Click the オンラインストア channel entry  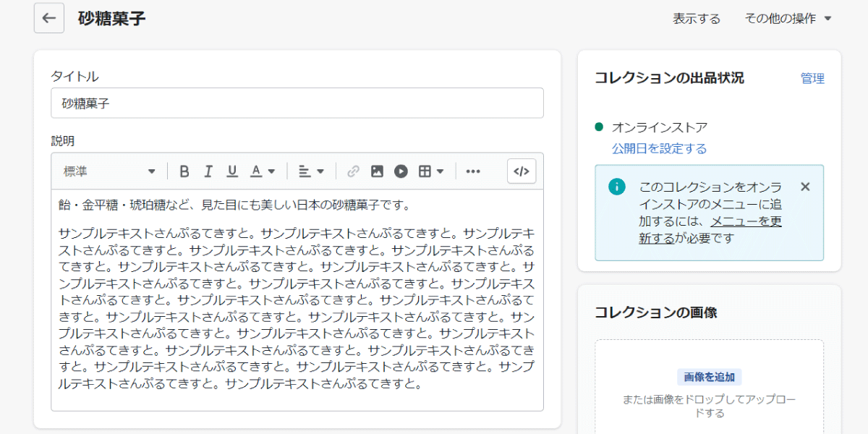click(660, 127)
